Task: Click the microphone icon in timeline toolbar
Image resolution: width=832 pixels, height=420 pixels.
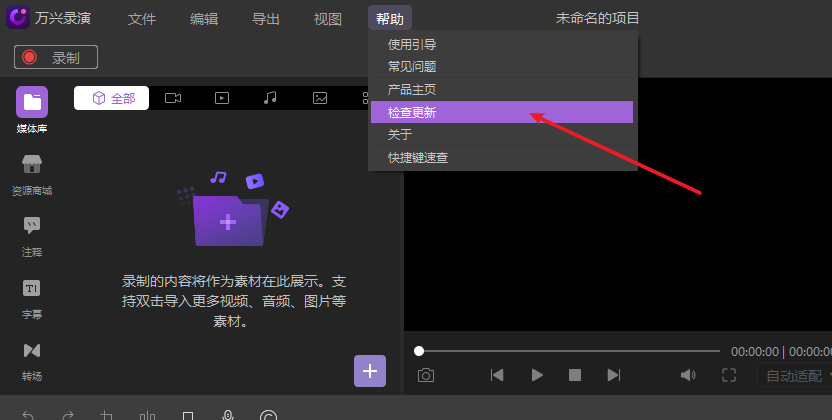Action: (228, 415)
